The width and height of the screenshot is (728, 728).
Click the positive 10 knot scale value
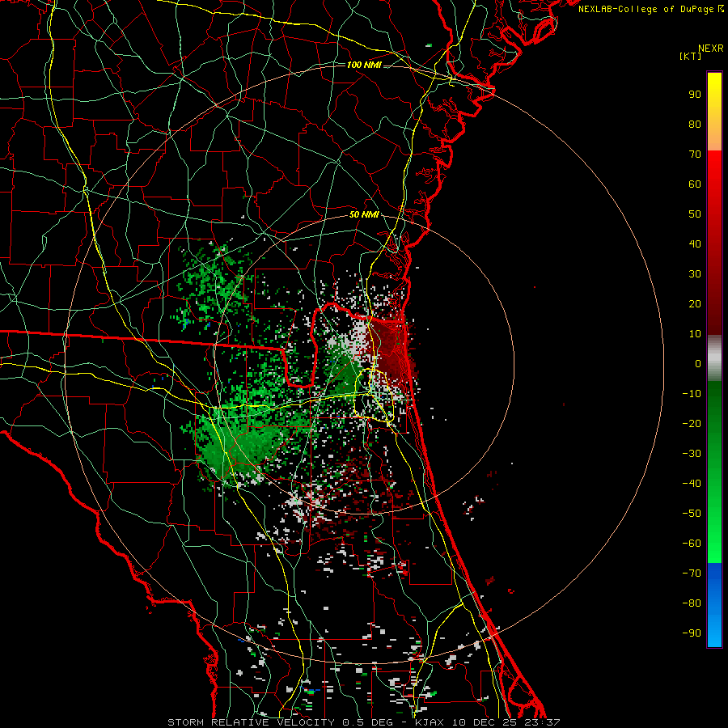point(695,334)
